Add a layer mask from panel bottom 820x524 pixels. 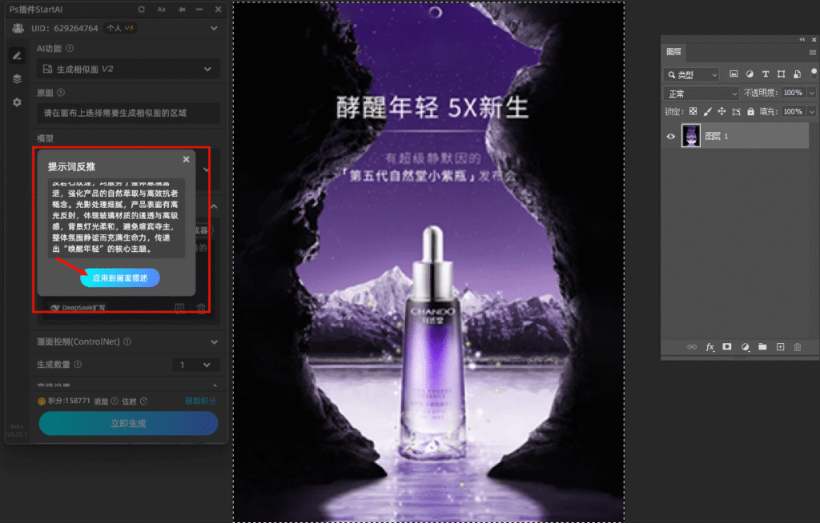click(727, 347)
